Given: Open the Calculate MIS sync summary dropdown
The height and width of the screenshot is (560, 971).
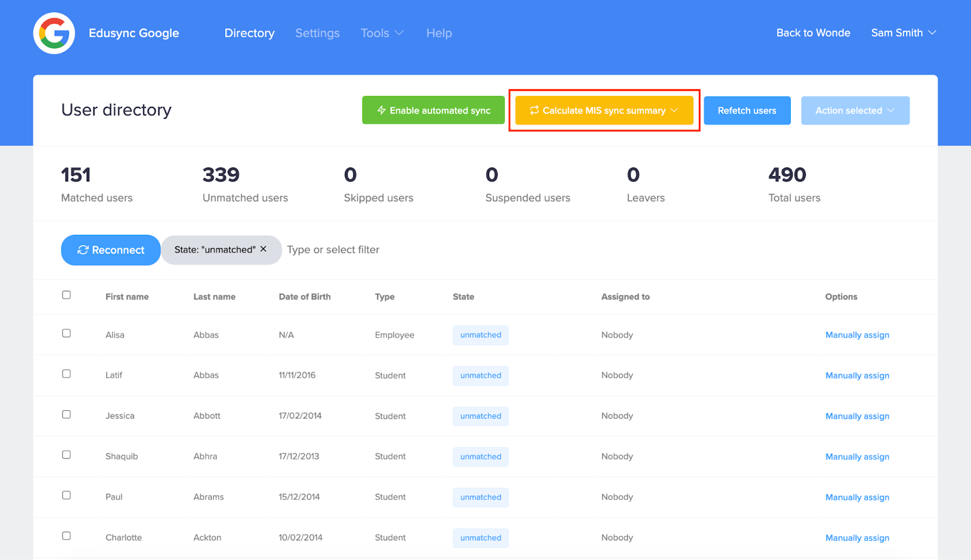Looking at the screenshot, I should click(674, 110).
